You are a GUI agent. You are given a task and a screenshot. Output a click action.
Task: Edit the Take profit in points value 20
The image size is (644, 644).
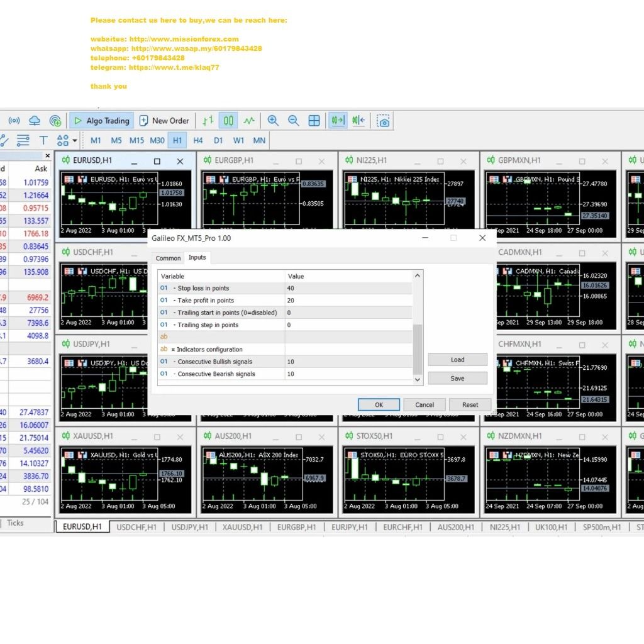coord(348,300)
